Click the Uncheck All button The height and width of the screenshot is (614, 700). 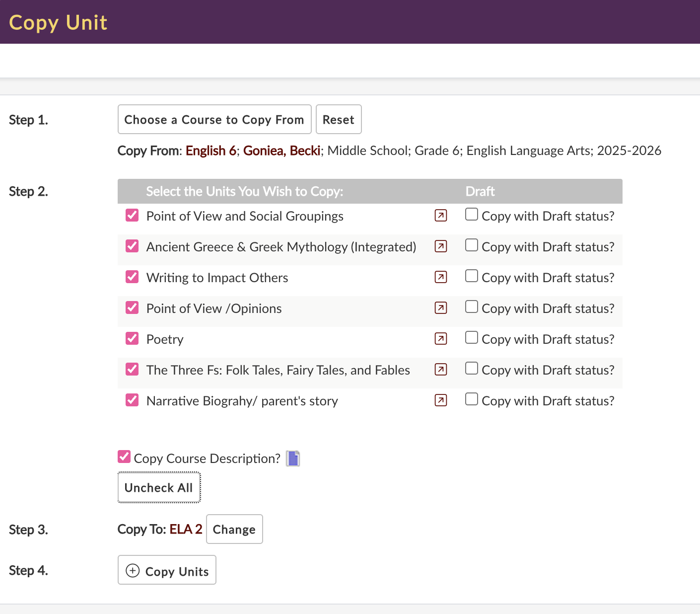(159, 487)
